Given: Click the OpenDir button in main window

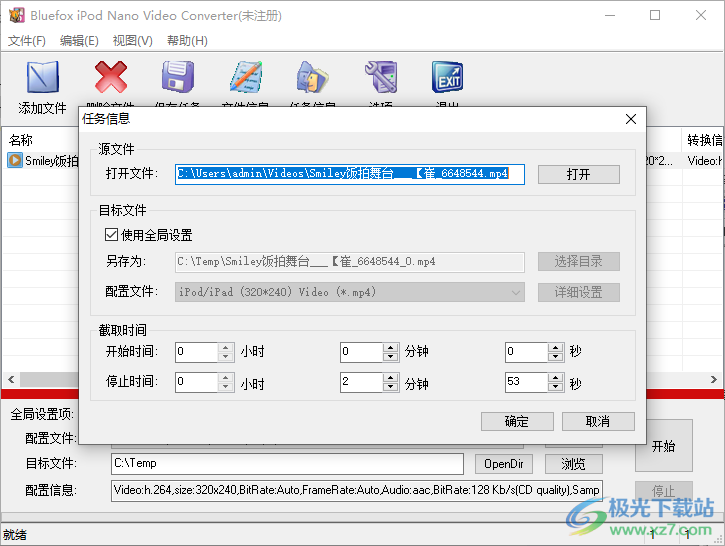Looking at the screenshot, I should point(504,464).
